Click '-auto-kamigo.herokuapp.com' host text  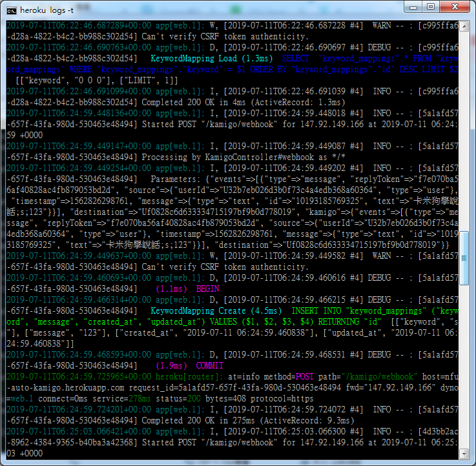pos(65,388)
